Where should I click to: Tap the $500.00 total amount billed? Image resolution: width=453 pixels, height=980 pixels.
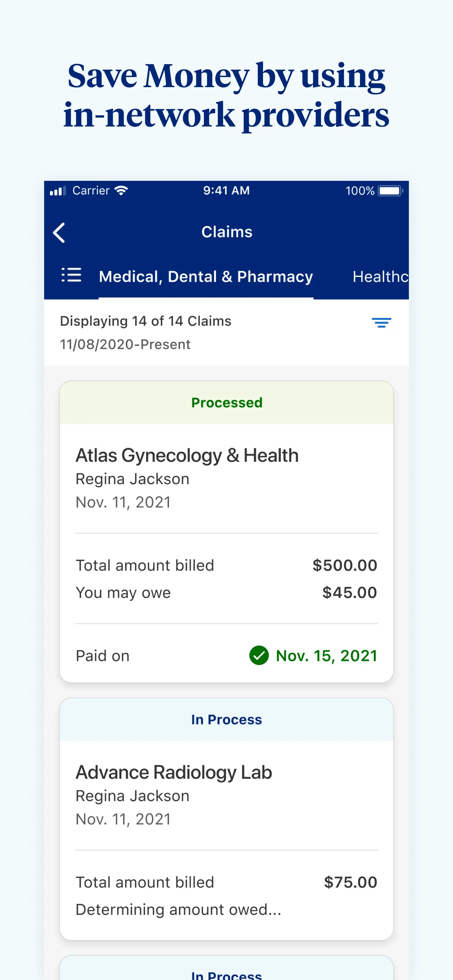click(345, 565)
